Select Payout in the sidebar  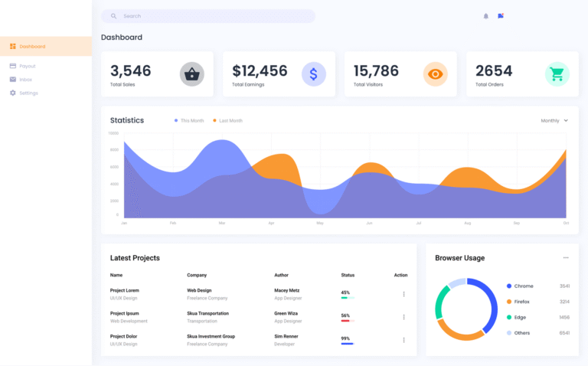coord(27,66)
